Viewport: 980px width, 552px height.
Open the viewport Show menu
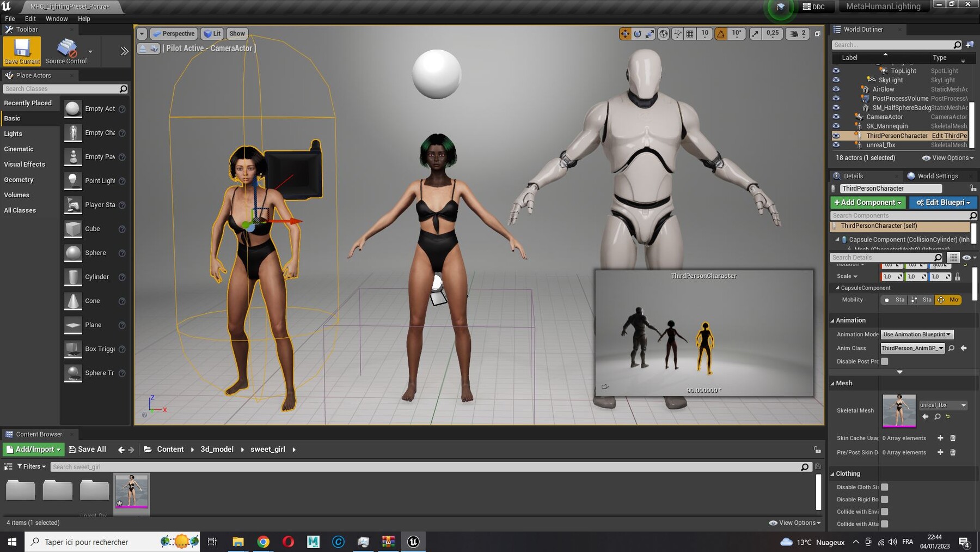pyautogui.click(x=237, y=34)
